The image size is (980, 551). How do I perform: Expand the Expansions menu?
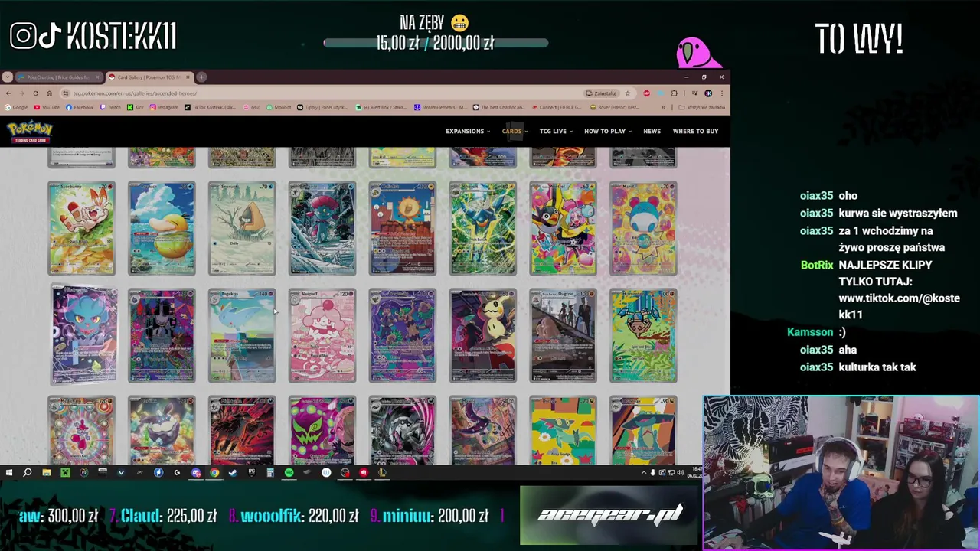(x=468, y=132)
